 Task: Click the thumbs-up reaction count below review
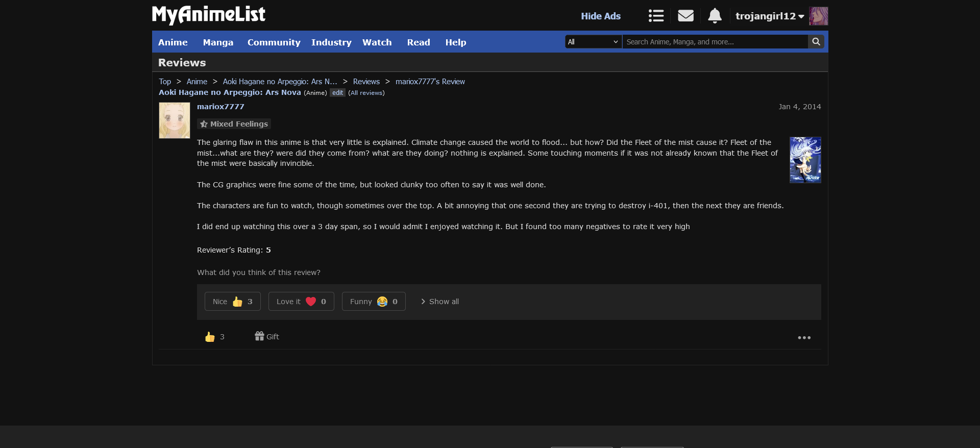click(x=214, y=337)
